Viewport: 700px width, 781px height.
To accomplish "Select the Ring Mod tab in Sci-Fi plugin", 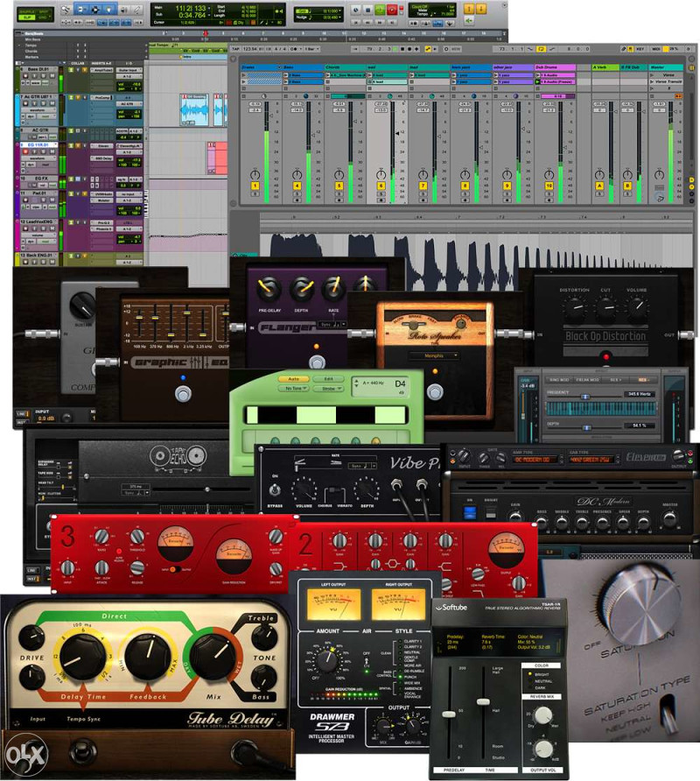I will pyautogui.click(x=559, y=379).
